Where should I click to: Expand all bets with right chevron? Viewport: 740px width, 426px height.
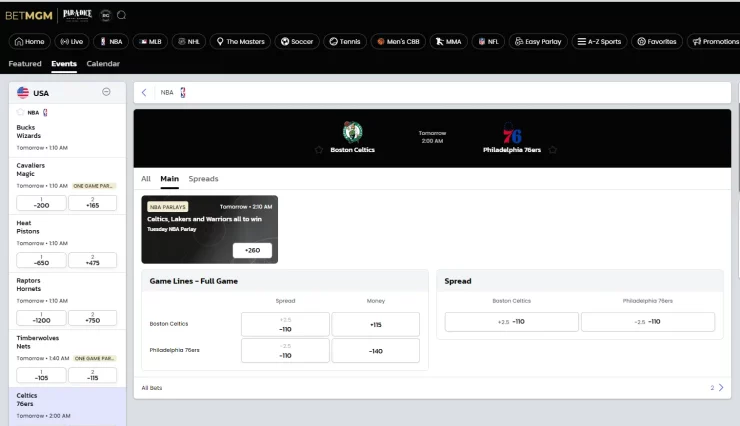click(721, 388)
